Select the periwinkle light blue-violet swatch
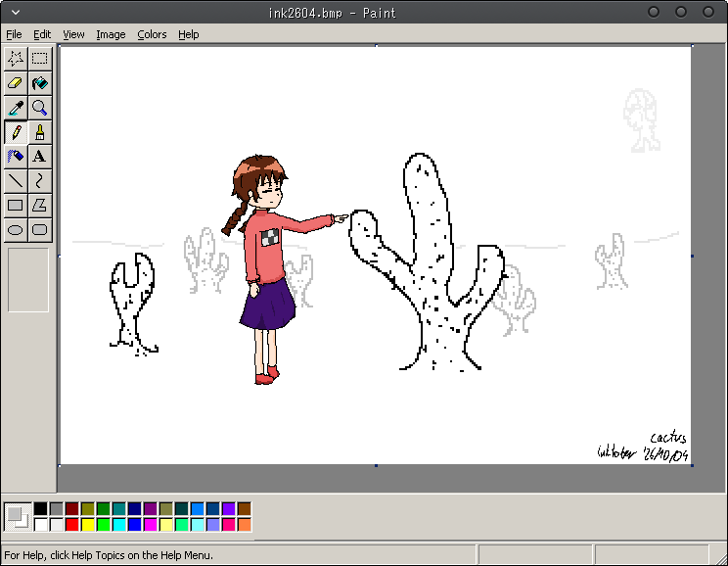The width and height of the screenshot is (728, 566). click(213, 525)
